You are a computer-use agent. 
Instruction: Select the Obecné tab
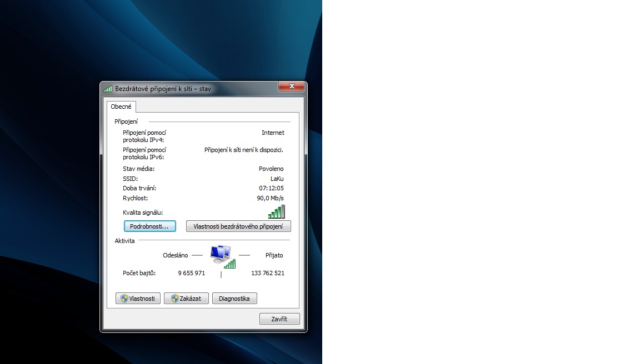pyautogui.click(x=121, y=107)
